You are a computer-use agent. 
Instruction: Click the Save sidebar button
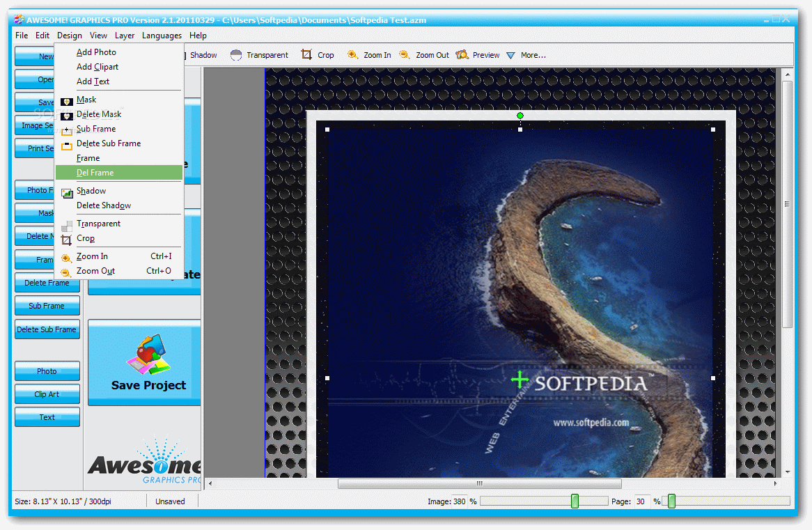34,102
